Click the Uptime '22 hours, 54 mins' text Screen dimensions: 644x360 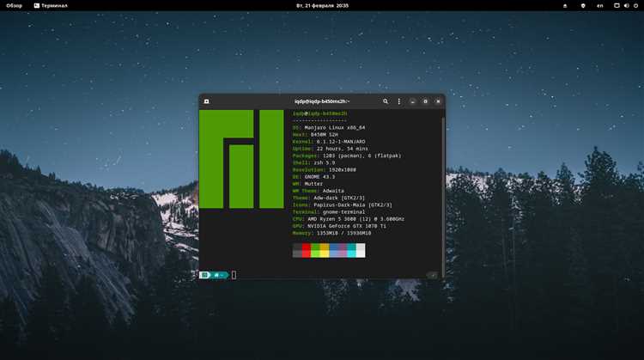(x=342, y=149)
